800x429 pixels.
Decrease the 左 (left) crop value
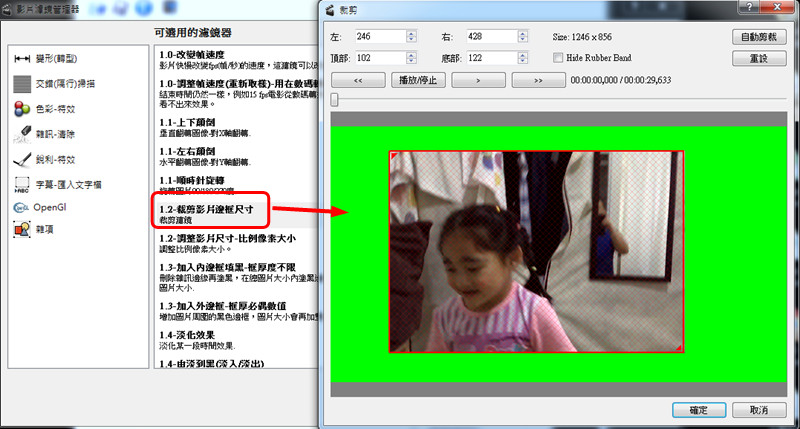pos(411,39)
